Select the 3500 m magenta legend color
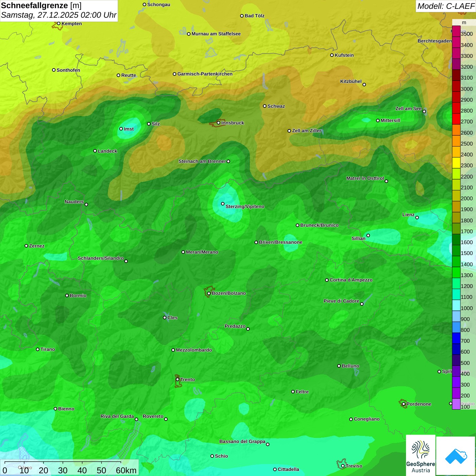The image size is (476, 476). click(456, 31)
